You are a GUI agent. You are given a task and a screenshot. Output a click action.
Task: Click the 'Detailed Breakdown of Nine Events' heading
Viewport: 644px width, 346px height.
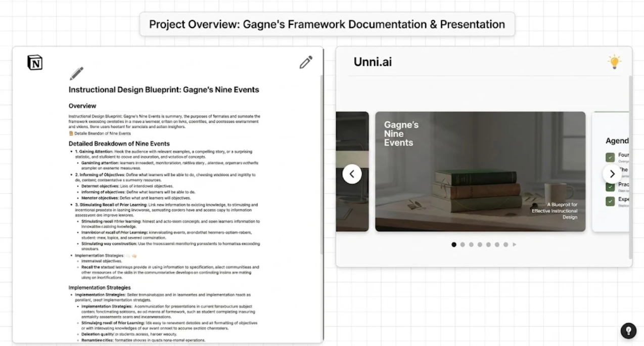tap(119, 144)
